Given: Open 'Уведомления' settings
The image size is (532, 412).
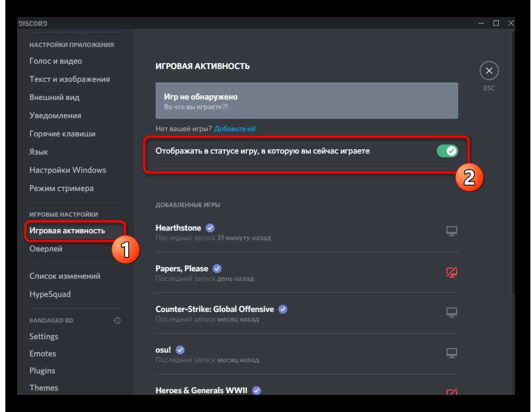Looking at the screenshot, I should pos(55,116).
